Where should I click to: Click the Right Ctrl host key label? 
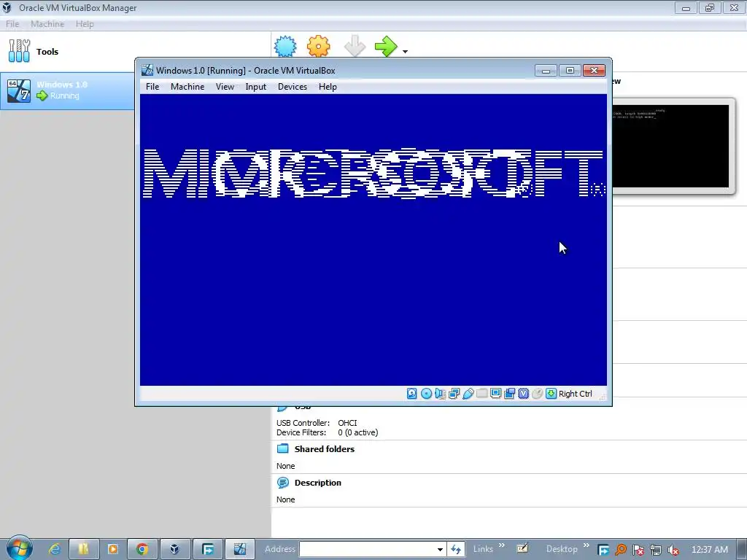575,394
